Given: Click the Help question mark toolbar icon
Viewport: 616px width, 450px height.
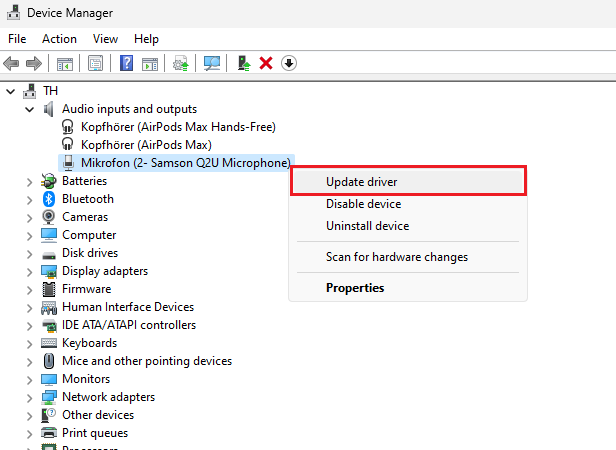Looking at the screenshot, I should (127, 63).
